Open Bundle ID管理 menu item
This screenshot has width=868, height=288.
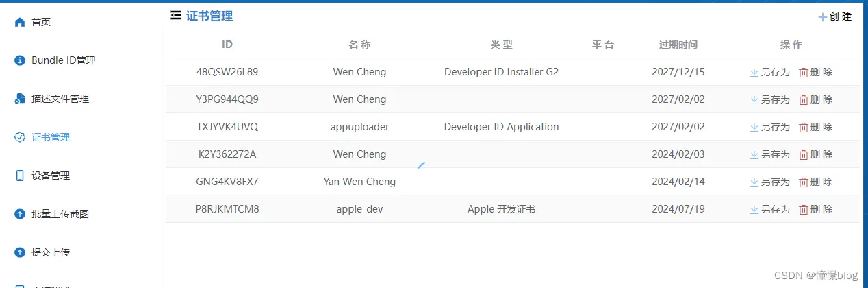64,60
